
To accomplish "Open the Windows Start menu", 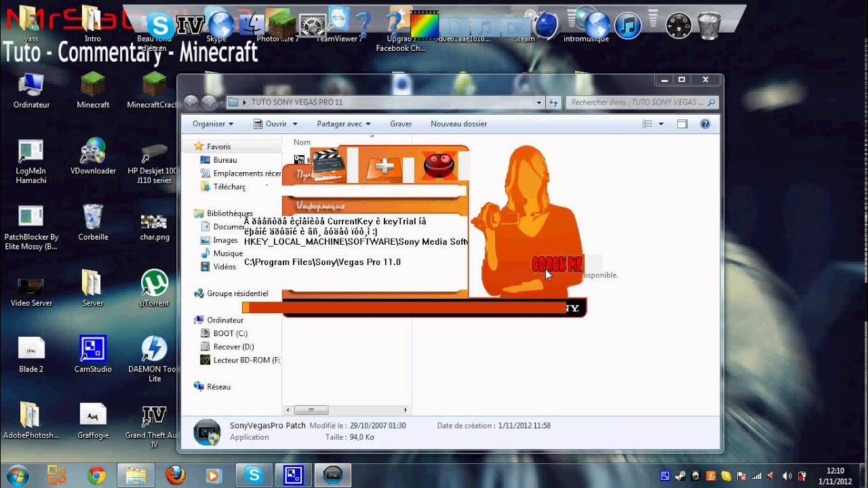I will click(18, 475).
